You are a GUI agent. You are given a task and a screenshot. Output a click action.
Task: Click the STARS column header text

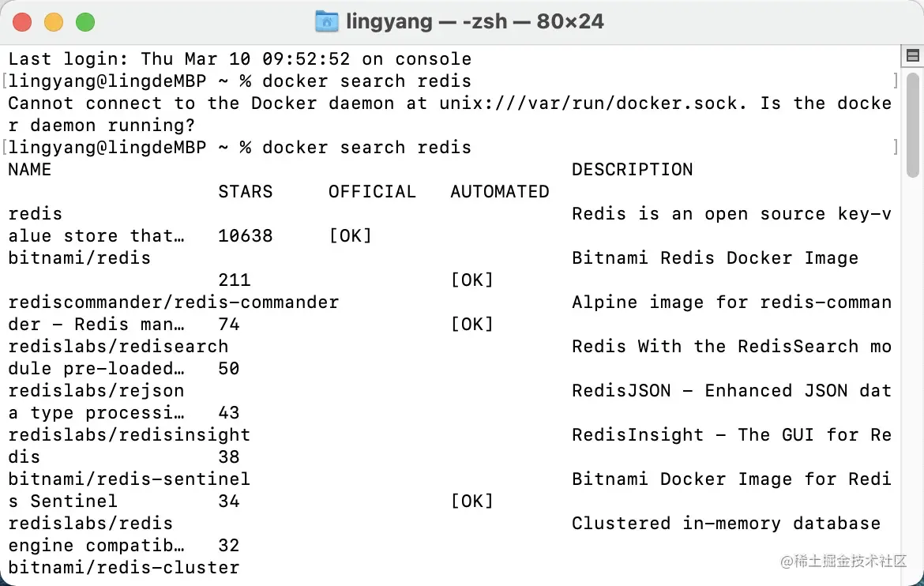coord(245,192)
